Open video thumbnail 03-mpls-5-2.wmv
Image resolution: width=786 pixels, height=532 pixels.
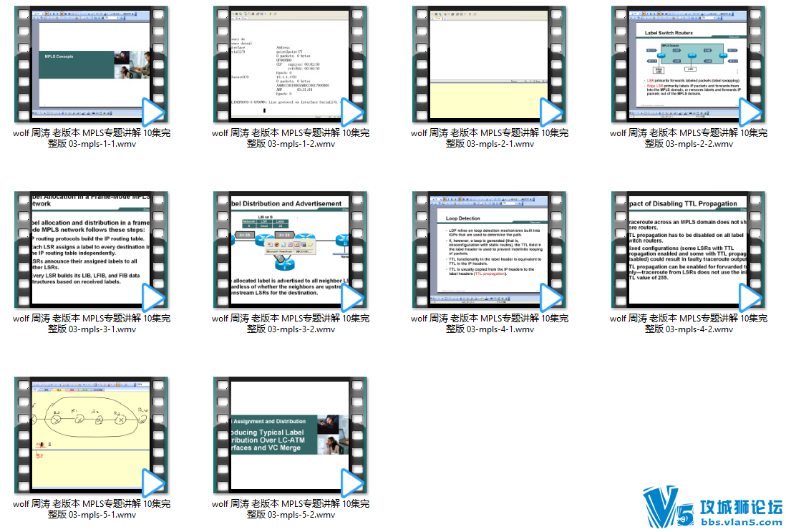point(290,435)
